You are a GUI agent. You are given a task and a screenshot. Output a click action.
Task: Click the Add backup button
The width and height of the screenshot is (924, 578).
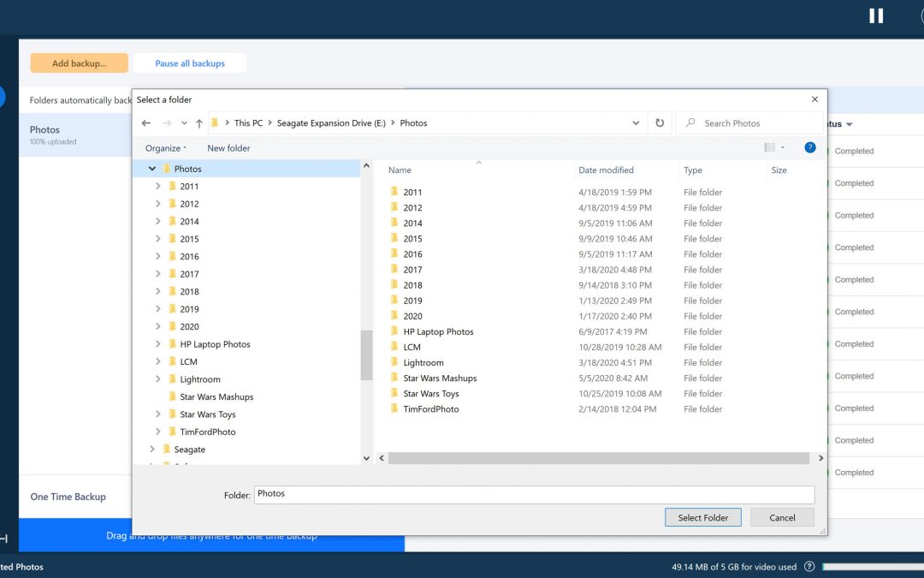79,63
